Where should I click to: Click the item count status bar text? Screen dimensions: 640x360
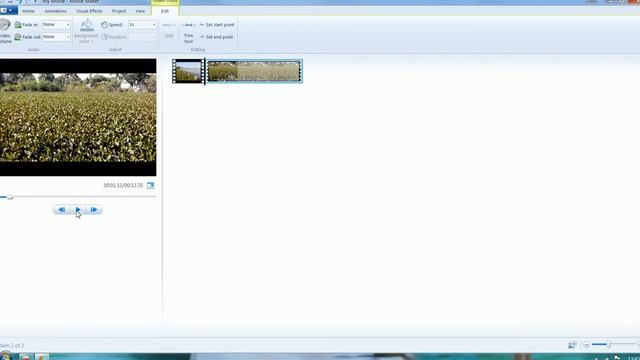coord(12,345)
